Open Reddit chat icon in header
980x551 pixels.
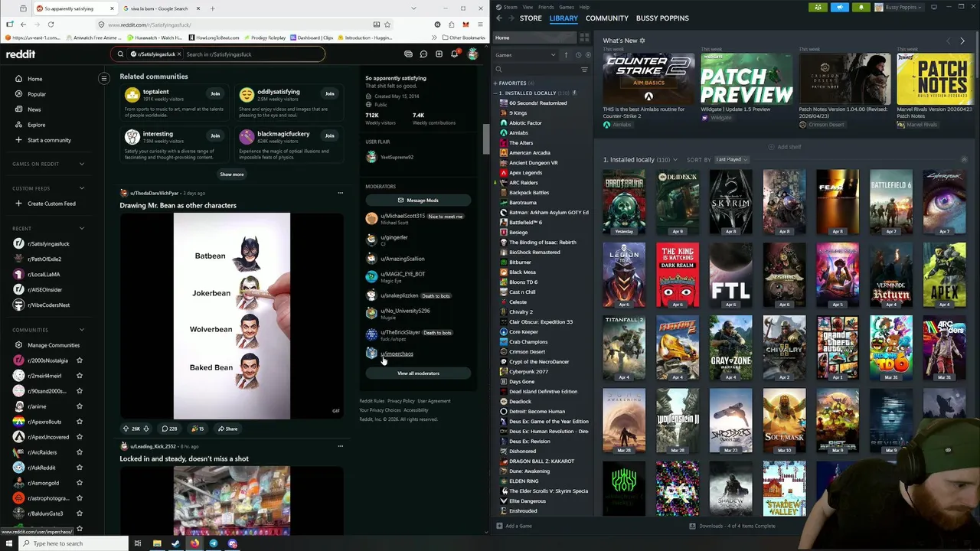click(423, 54)
